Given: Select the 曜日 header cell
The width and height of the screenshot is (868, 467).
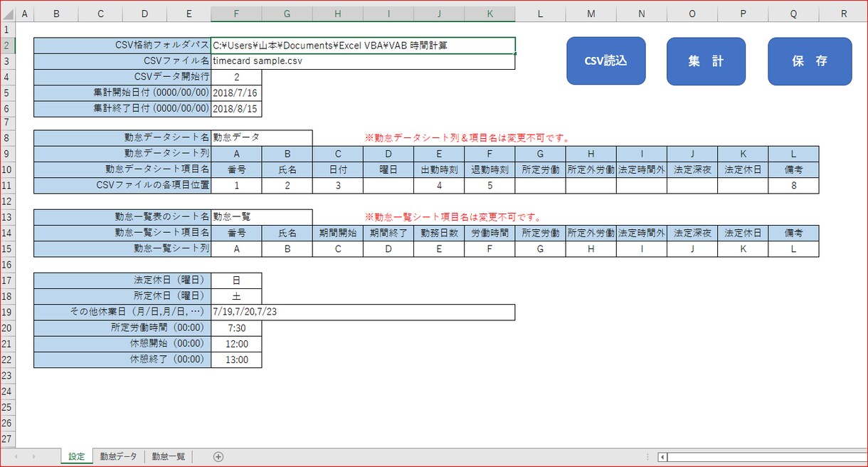Looking at the screenshot, I should tap(388, 169).
